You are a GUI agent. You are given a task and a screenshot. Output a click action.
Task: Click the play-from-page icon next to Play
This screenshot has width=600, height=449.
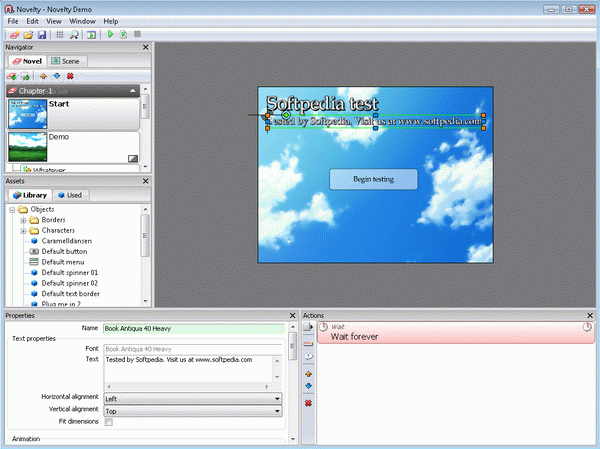click(124, 34)
